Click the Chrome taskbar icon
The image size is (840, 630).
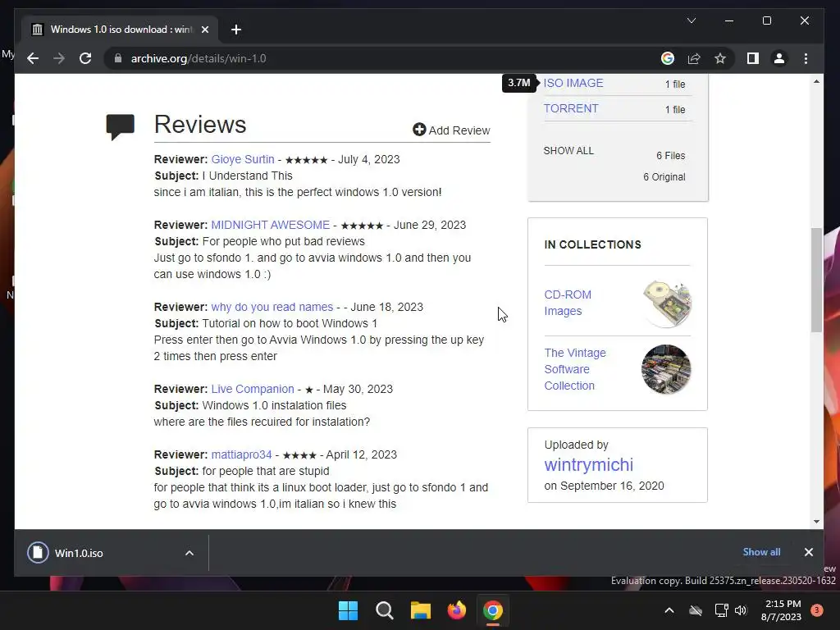point(493,610)
